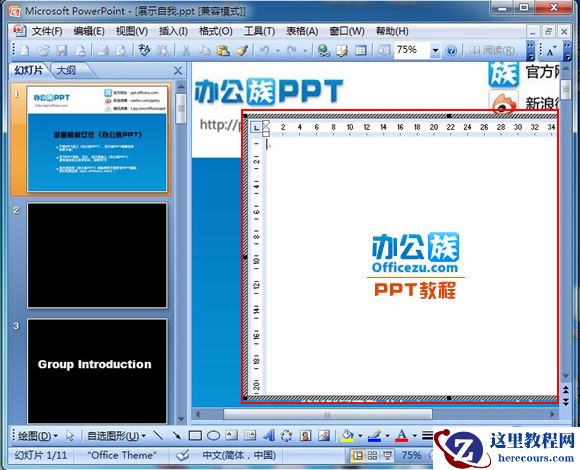
Task: Expand standard toolbar options chevron
Action: coord(531,51)
